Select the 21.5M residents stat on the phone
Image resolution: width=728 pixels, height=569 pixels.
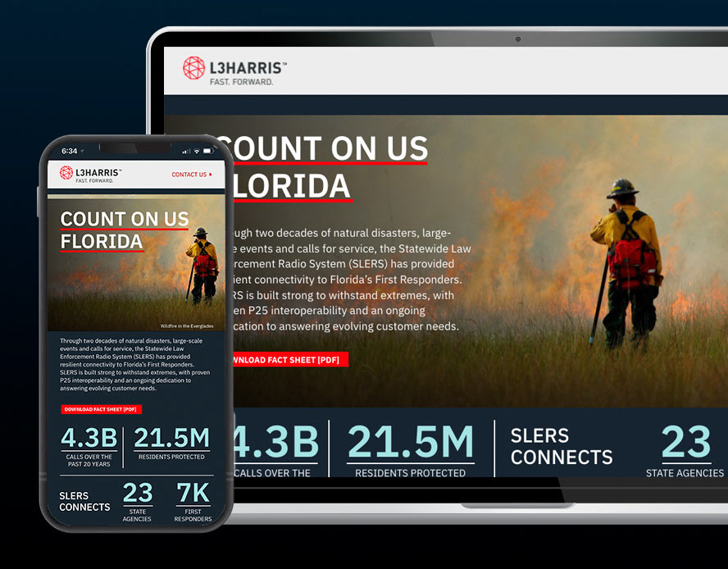(x=171, y=444)
